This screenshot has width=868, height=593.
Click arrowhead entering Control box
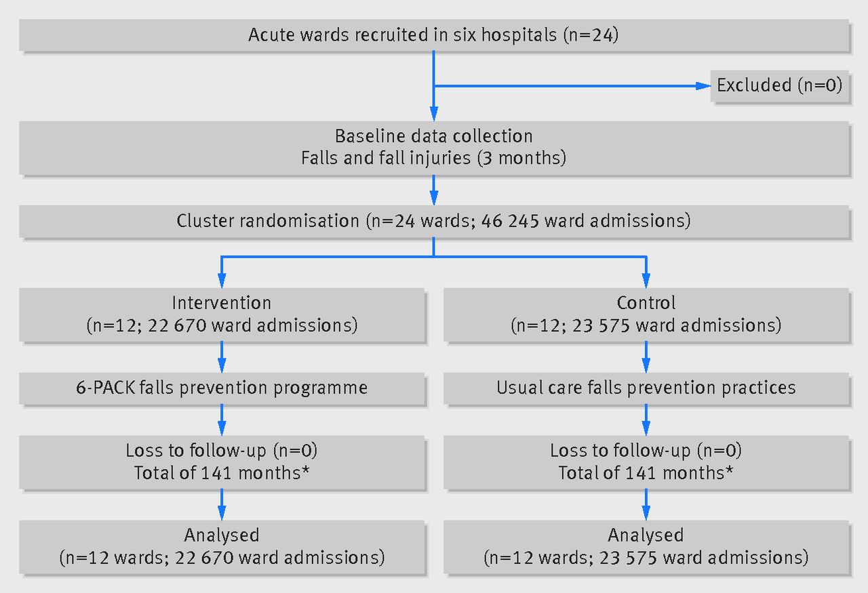tap(646, 280)
